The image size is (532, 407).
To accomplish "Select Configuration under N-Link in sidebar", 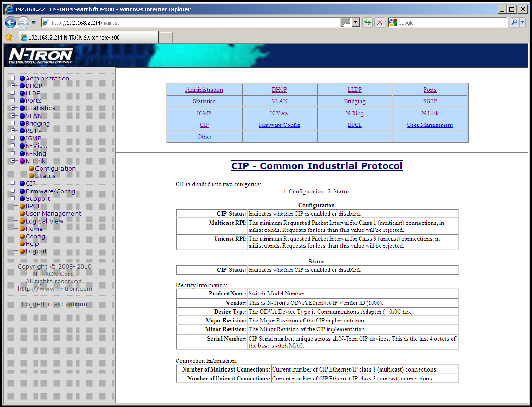I will pyautogui.click(x=55, y=169).
